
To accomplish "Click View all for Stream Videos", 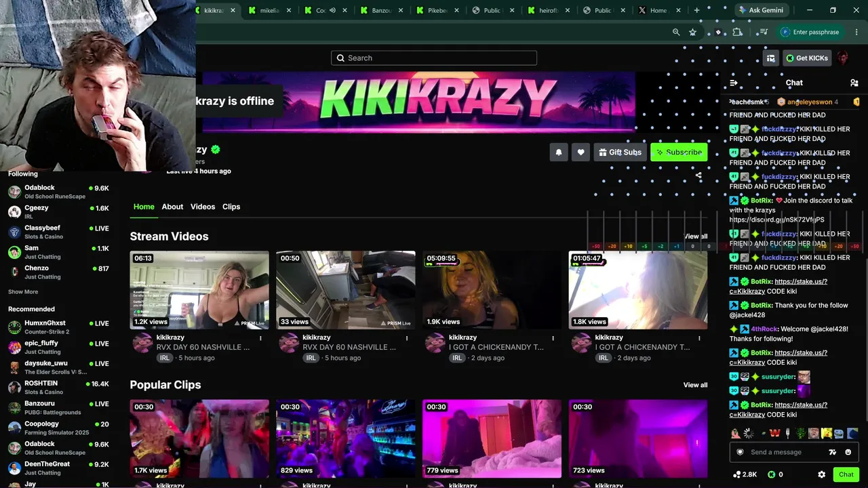I will [x=695, y=237].
